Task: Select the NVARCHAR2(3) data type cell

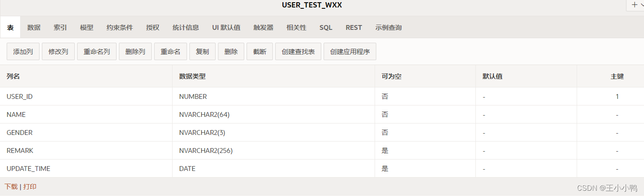Action: click(x=273, y=132)
